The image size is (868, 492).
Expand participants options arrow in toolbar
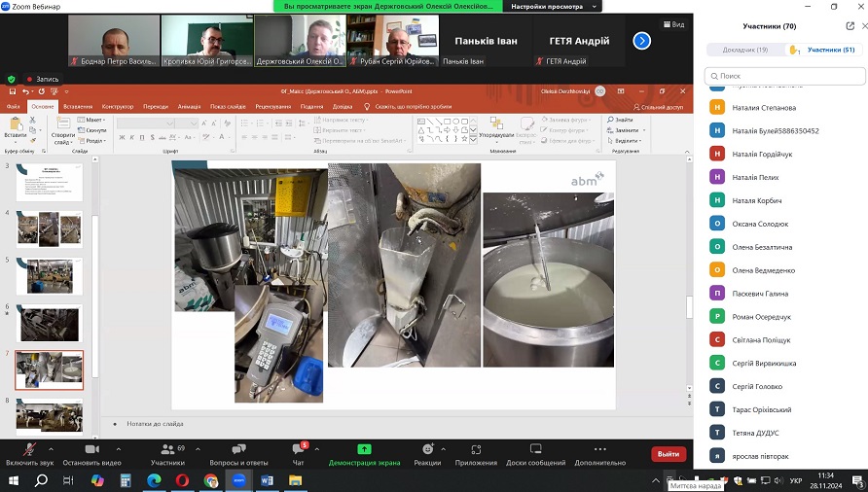point(198,449)
